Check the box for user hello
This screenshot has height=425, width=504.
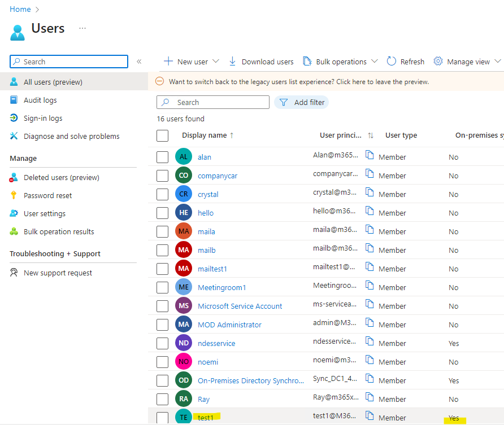[162, 213]
